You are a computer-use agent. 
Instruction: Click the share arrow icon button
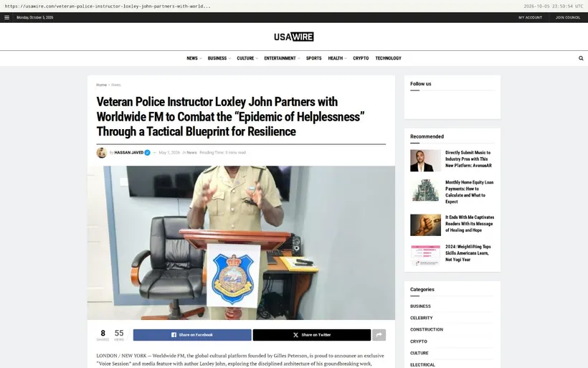(379, 335)
